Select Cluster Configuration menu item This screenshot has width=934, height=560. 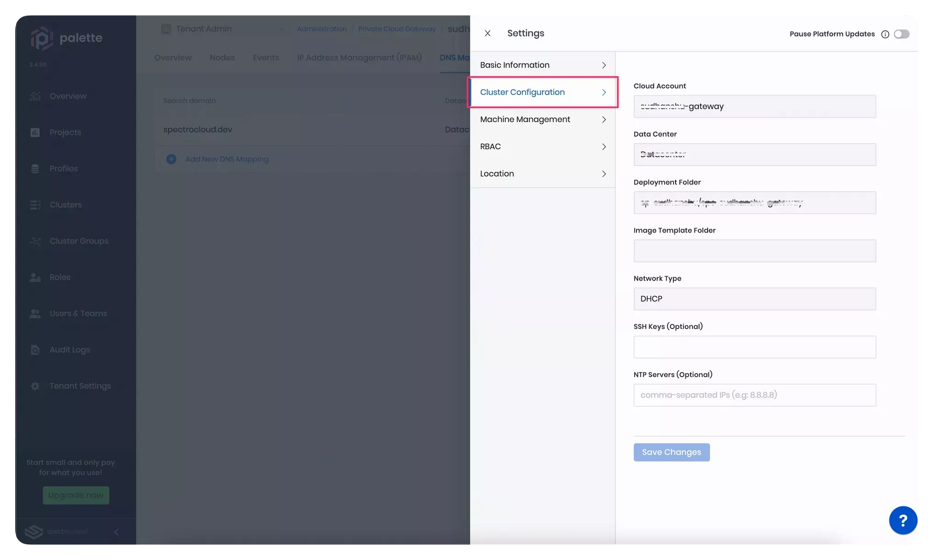pyautogui.click(x=543, y=92)
